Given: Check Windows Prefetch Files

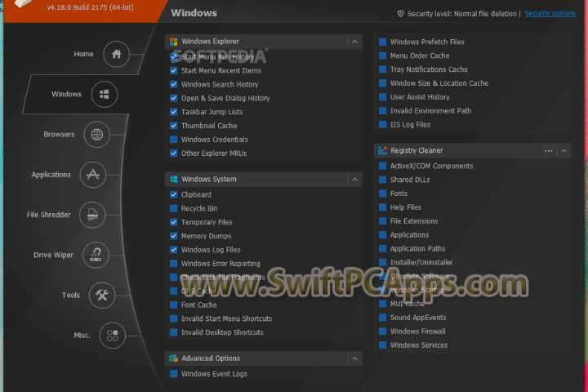Looking at the screenshot, I should [x=382, y=42].
